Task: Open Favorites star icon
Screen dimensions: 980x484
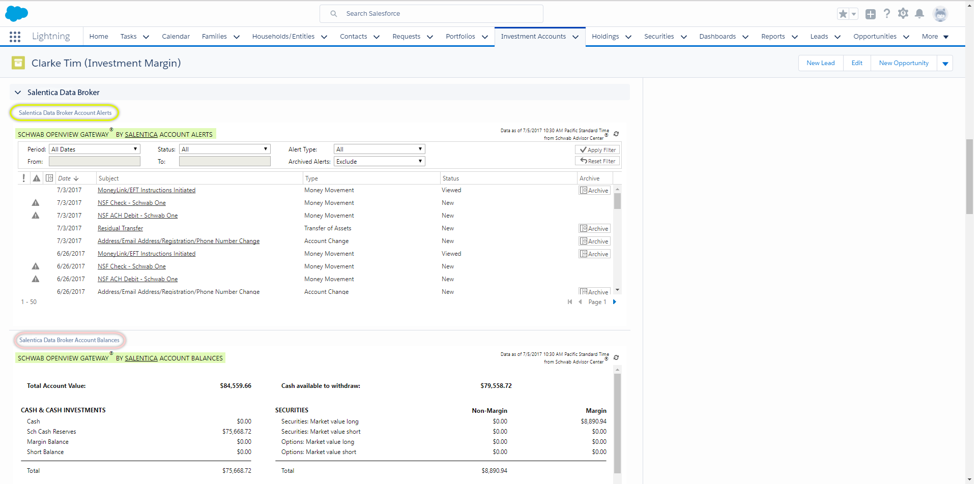Action: click(843, 14)
